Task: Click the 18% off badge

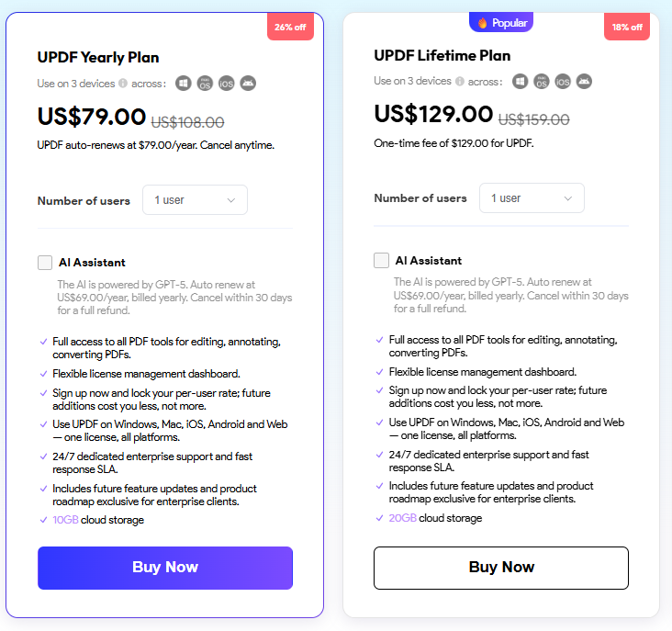Action: click(627, 27)
